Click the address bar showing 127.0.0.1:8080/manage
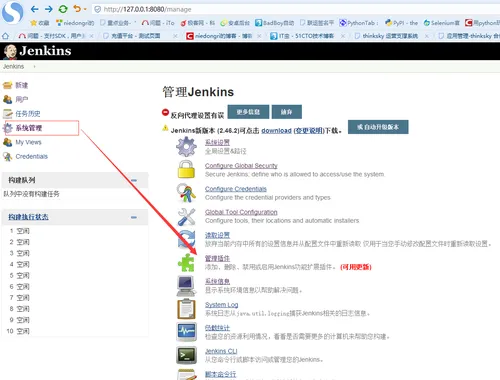This screenshot has width=500, height=380. pyautogui.click(x=295, y=9)
